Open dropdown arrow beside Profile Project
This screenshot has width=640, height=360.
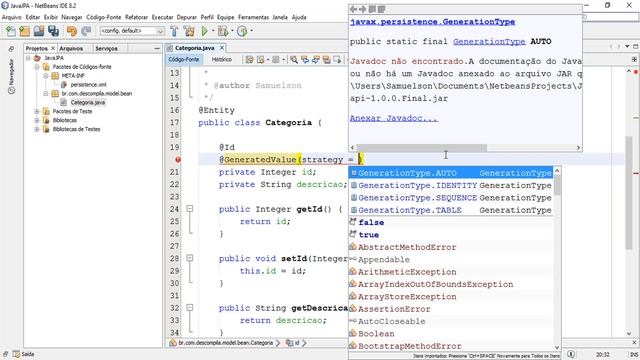click(251, 31)
